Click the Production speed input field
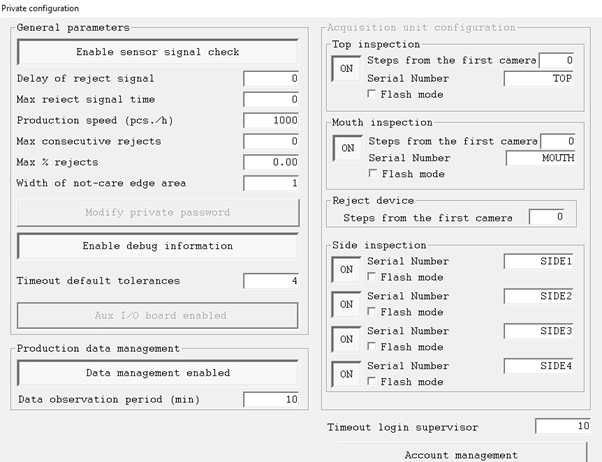Image resolution: width=602 pixels, height=462 pixels. (272, 120)
